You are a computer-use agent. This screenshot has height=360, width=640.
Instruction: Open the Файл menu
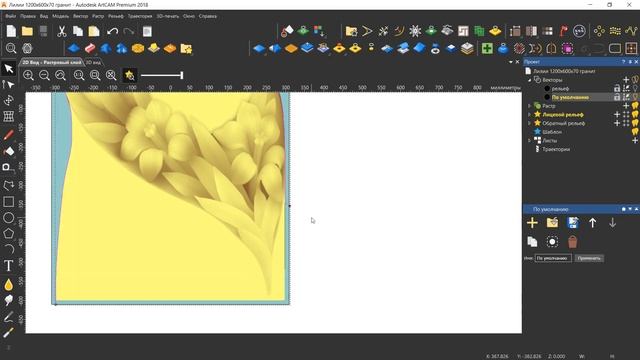coord(10,16)
